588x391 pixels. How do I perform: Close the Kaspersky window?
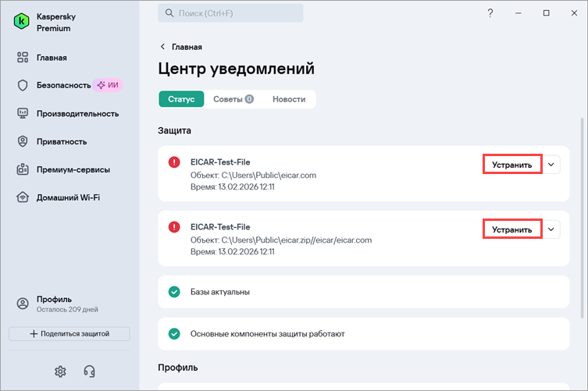tap(574, 13)
